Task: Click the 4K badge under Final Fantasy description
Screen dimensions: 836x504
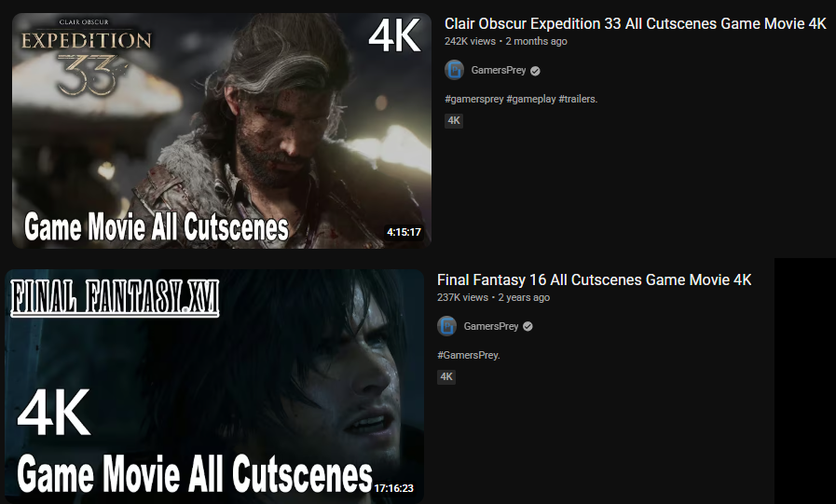Action: (x=446, y=376)
